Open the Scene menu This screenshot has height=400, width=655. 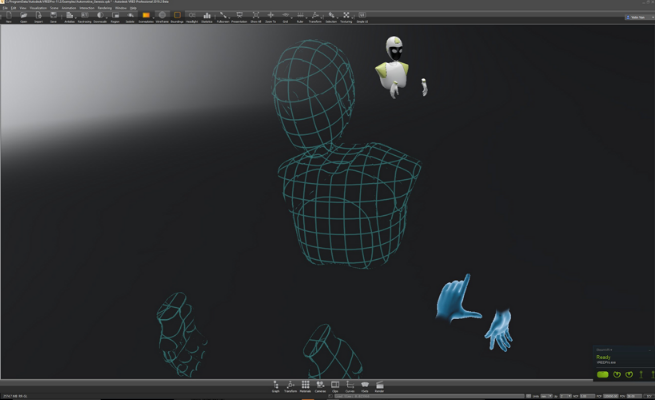tap(54, 8)
